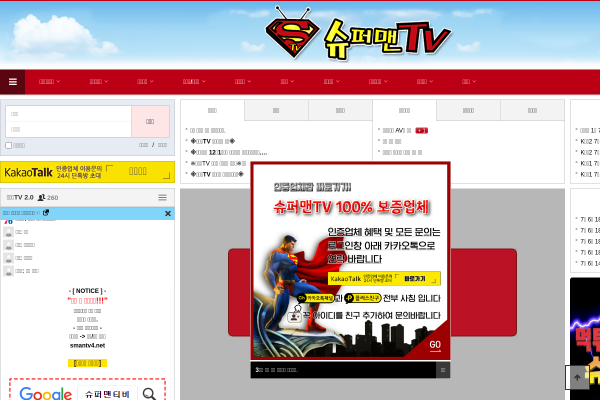Click the GO arrow in popup corner
Image resolution: width=600 pixels, height=400 pixels.
point(435,345)
